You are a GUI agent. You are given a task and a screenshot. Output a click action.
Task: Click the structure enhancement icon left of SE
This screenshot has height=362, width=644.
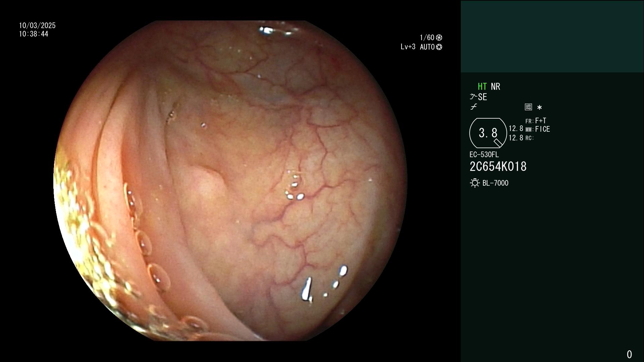tap(473, 97)
